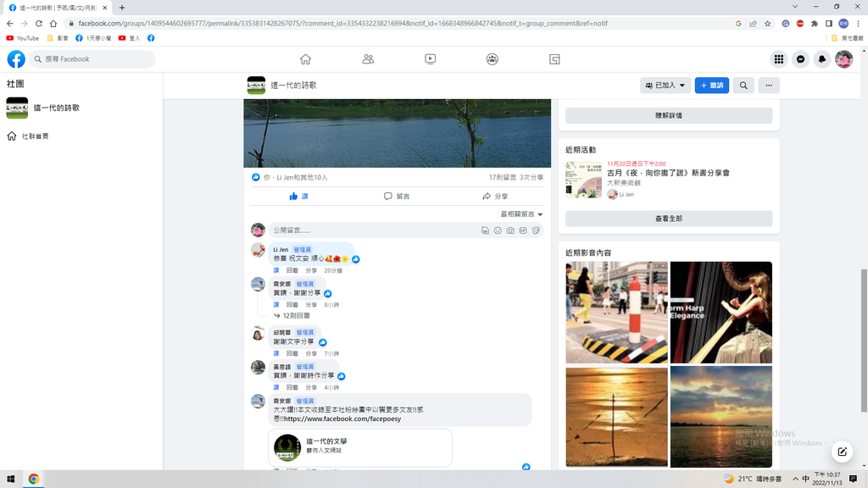The width and height of the screenshot is (868, 488).
Task: Click the search icon in group header
Action: pyautogui.click(x=743, y=86)
